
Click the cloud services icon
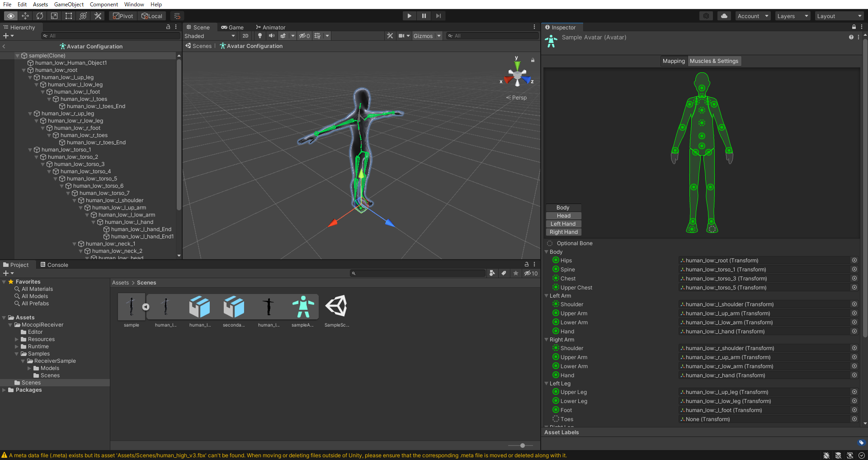pyautogui.click(x=724, y=16)
